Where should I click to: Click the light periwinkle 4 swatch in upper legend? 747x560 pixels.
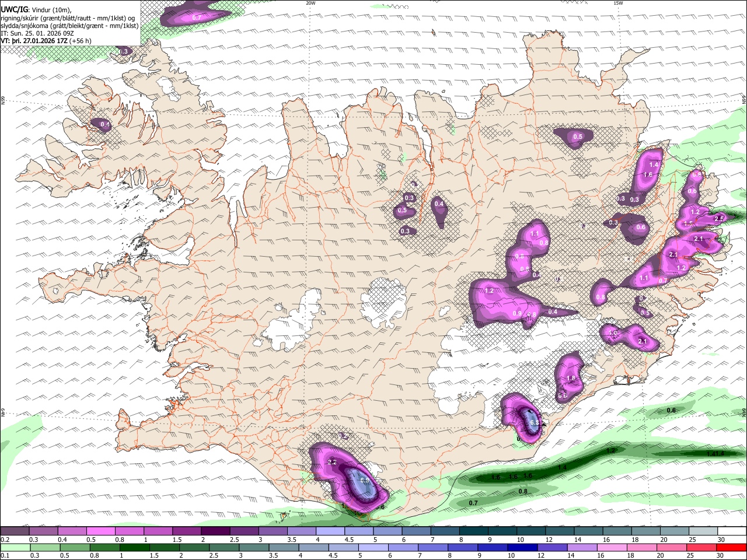(330, 531)
